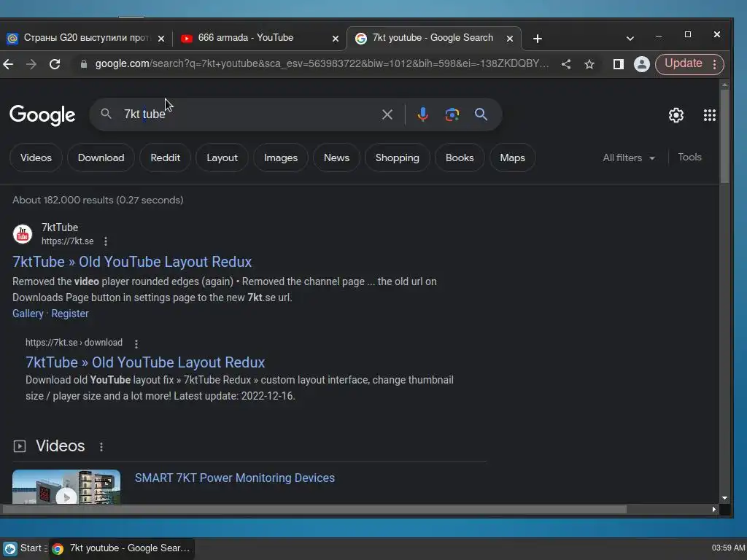Close the Страны G20 tab
747x560 pixels.
pyautogui.click(x=161, y=39)
